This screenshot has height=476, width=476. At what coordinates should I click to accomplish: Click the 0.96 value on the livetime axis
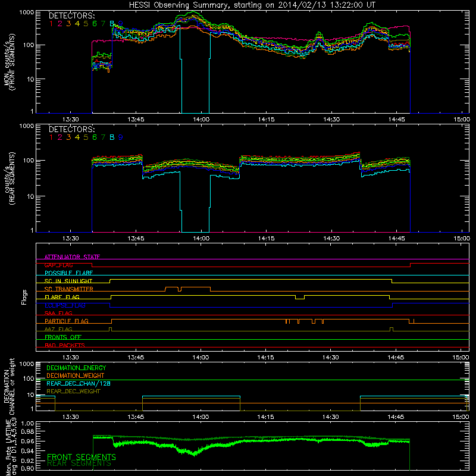click(27, 441)
